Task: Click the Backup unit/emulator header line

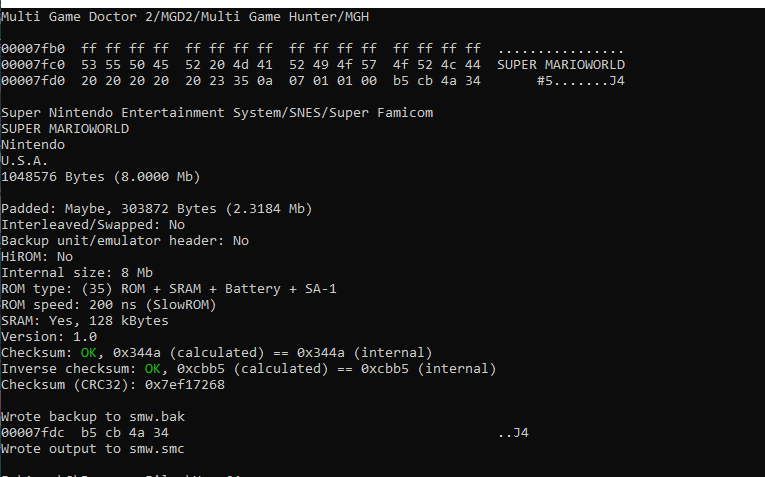Action: 125,241
